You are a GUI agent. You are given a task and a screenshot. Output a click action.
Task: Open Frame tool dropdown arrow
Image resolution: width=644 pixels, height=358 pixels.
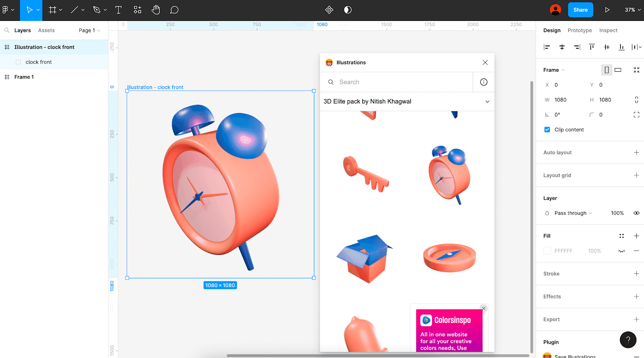[x=60, y=10]
